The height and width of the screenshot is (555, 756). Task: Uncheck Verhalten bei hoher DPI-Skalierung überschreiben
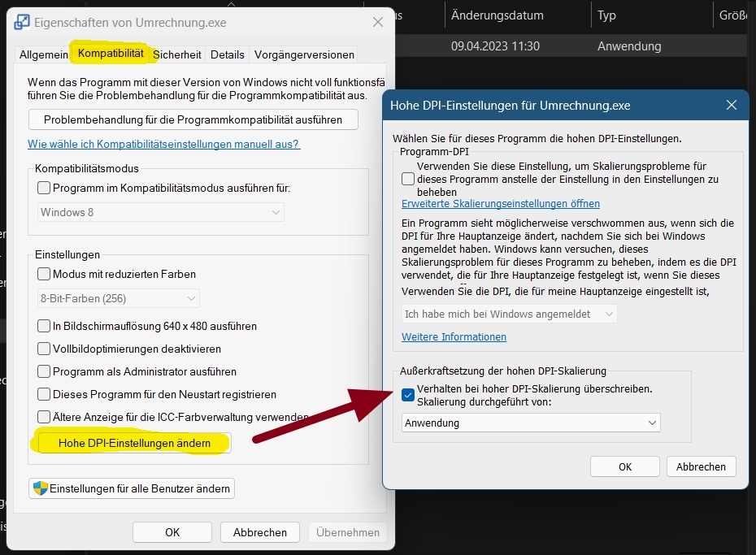tap(408, 395)
